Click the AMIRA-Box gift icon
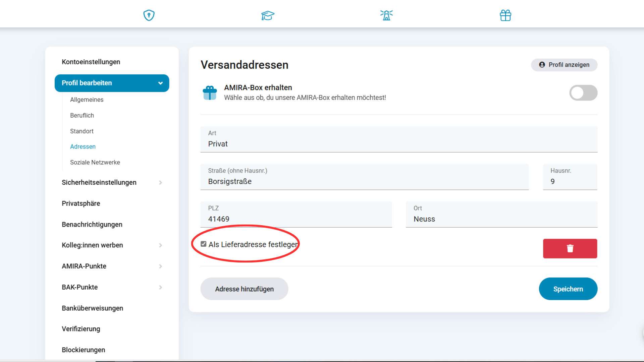The width and height of the screenshot is (644, 362). click(210, 93)
